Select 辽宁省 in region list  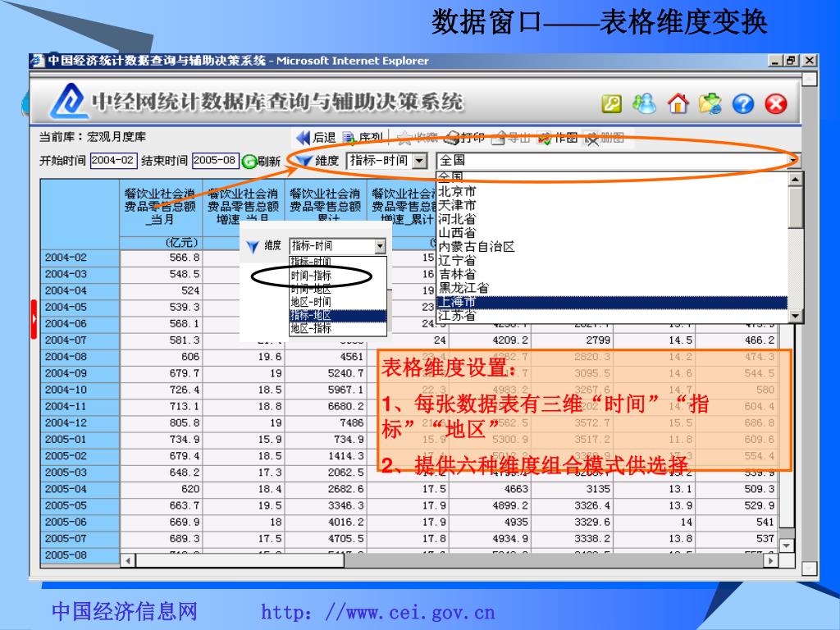[x=456, y=260]
